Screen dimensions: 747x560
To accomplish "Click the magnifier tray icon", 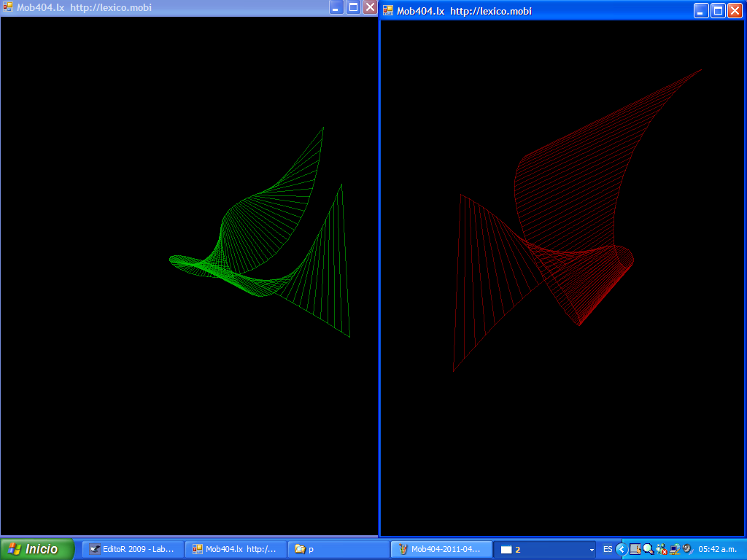I will (648, 549).
